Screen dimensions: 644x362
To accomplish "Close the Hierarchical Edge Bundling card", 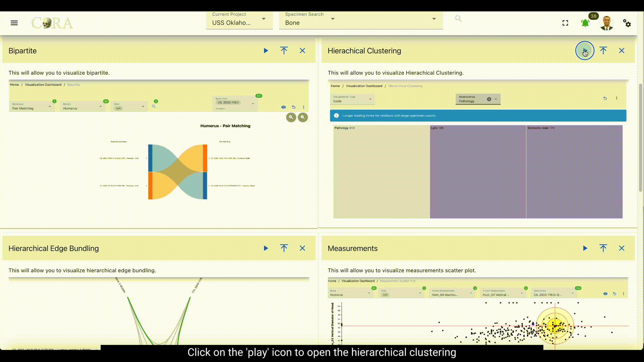I will point(302,248).
